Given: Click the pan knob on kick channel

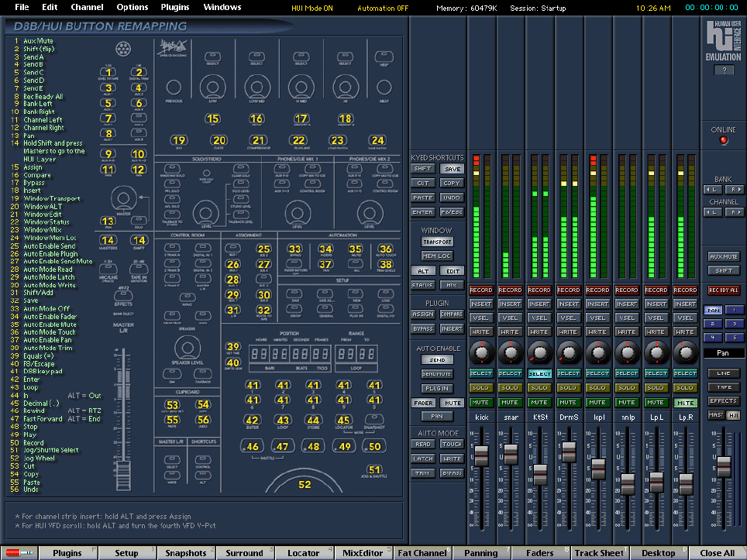Looking at the screenshot, I should tap(480, 353).
